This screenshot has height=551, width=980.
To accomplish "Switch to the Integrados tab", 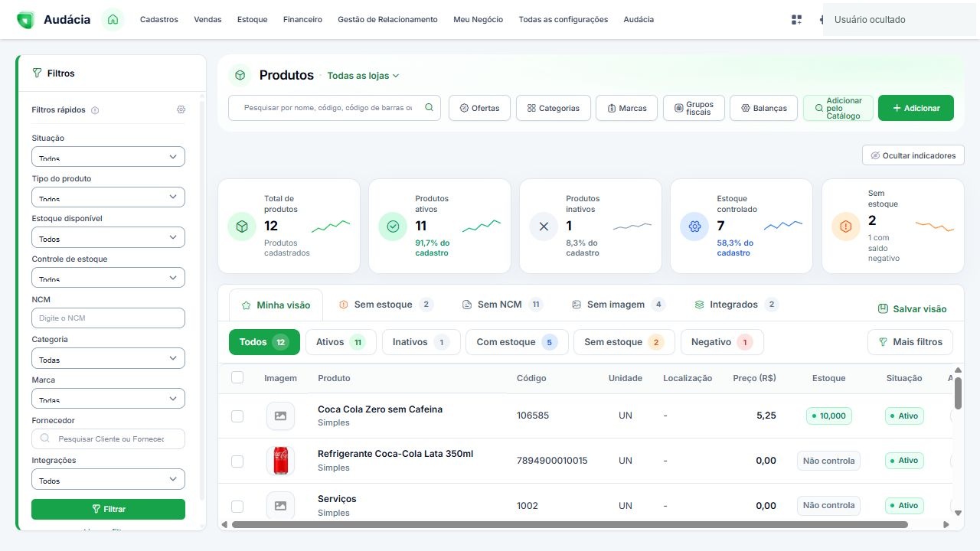I will tap(737, 305).
